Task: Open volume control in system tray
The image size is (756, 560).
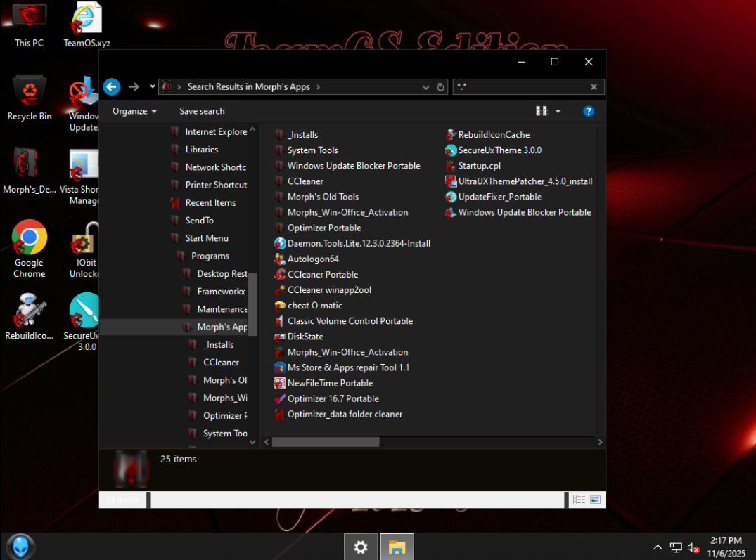Action: click(693, 547)
